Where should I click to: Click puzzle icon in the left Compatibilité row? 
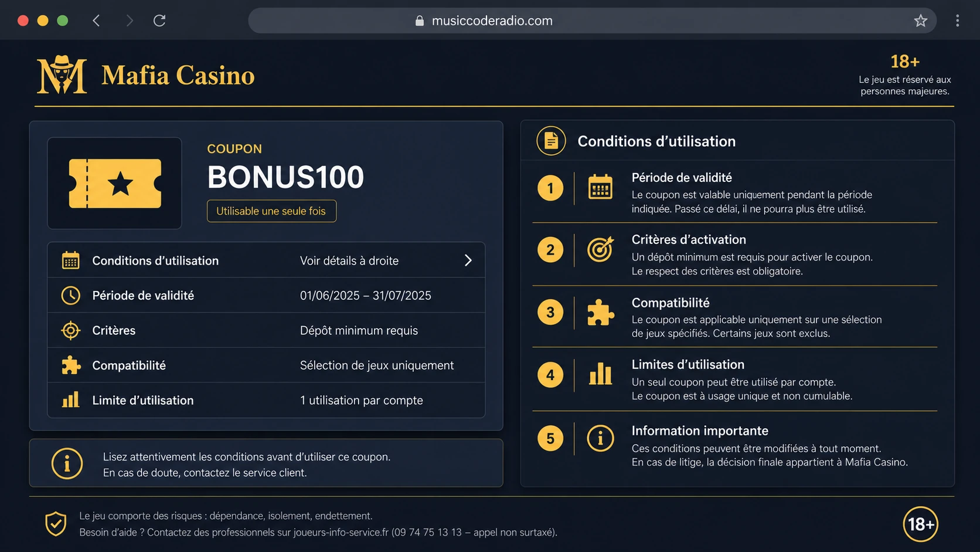pyautogui.click(x=71, y=365)
